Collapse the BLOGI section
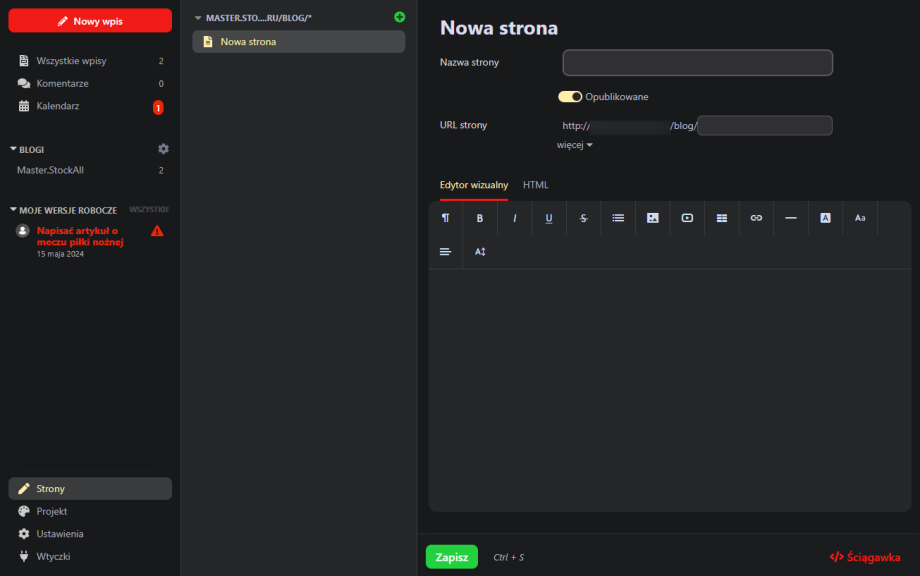Image resolution: width=920 pixels, height=576 pixels. (x=14, y=149)
